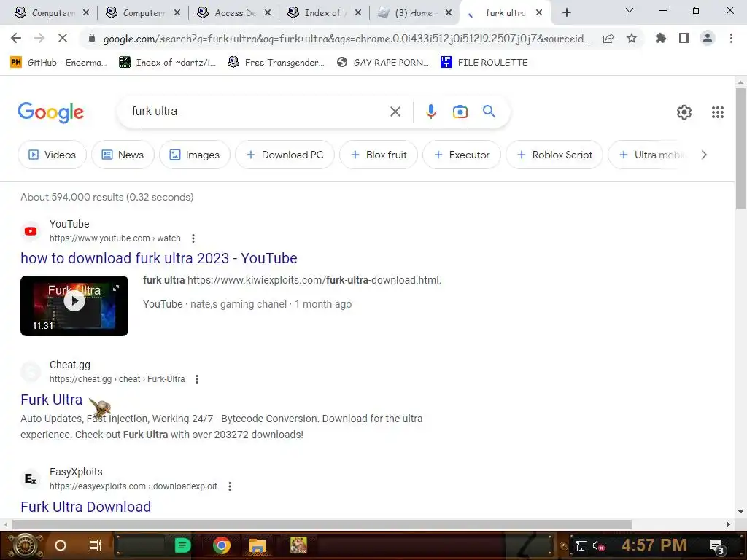
Task: Click in the furk ultra search field
Action: (x=258, y=112)
